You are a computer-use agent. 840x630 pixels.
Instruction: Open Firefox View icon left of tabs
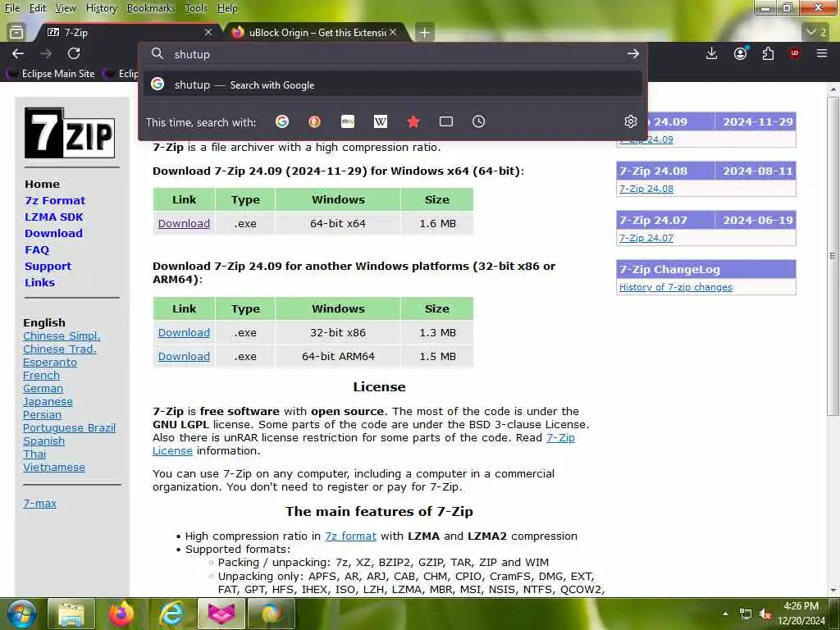[x=16, y=32]
